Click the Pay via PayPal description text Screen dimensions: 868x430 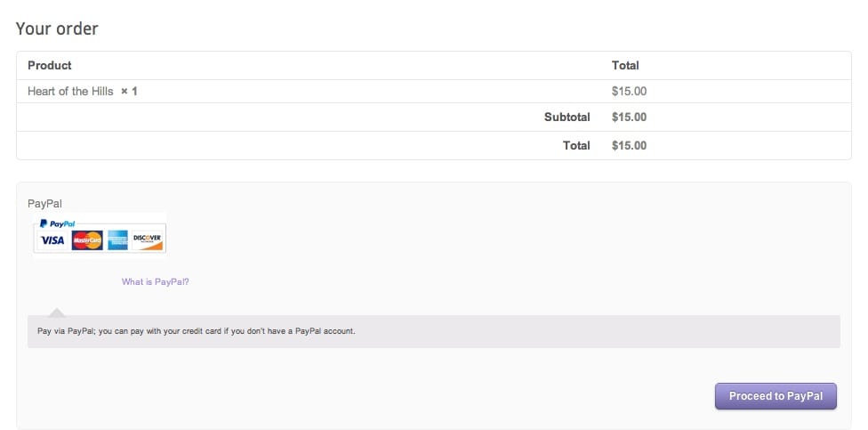point(197,331)
